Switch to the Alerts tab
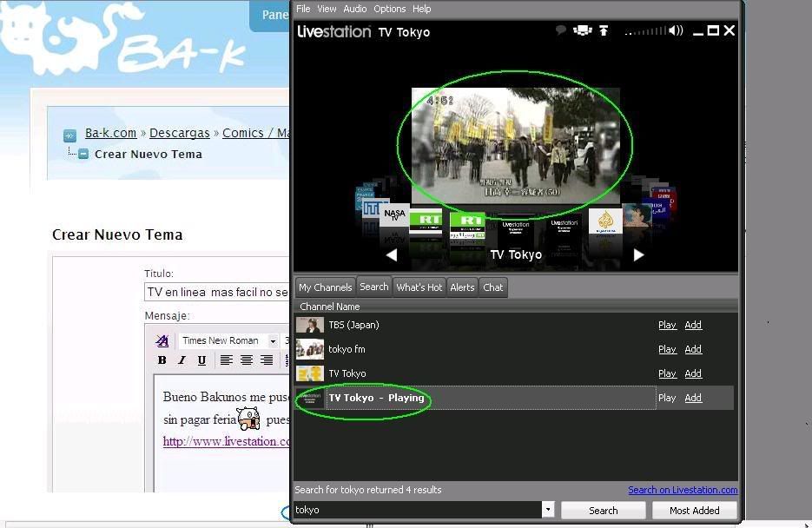The width and height of the screenshot is (812, 528). click(x=462, y=287)
